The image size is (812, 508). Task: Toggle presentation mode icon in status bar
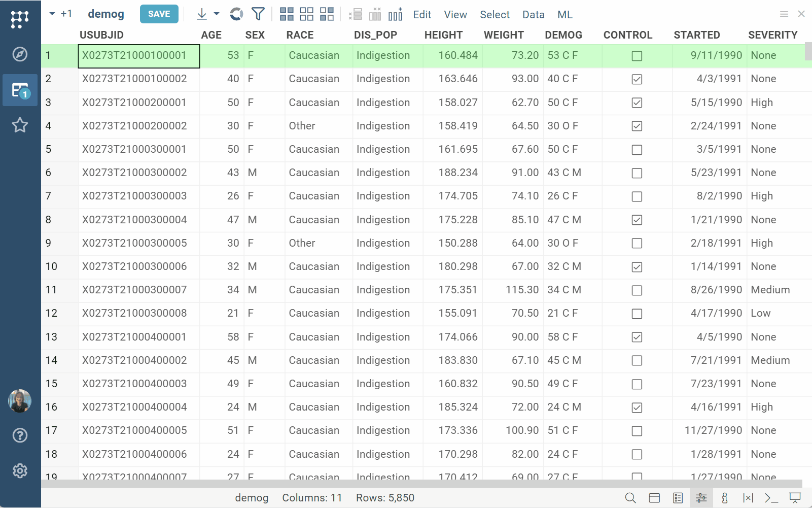pos(795,498)
